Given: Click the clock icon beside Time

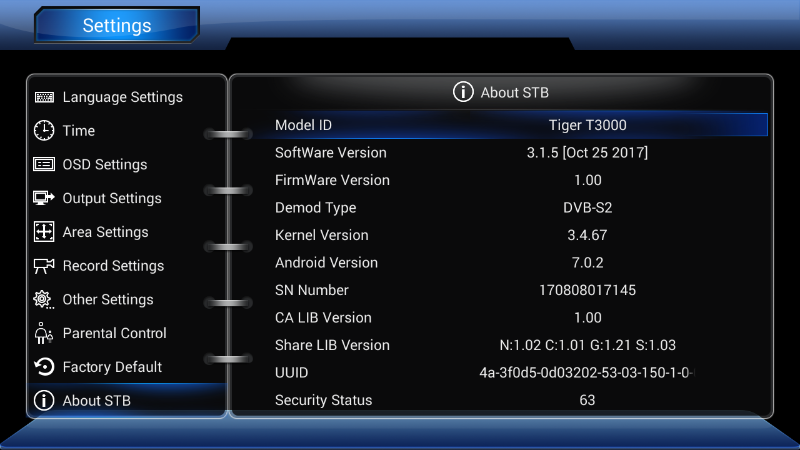Looking at the screenshot, I should coord(44,131).
